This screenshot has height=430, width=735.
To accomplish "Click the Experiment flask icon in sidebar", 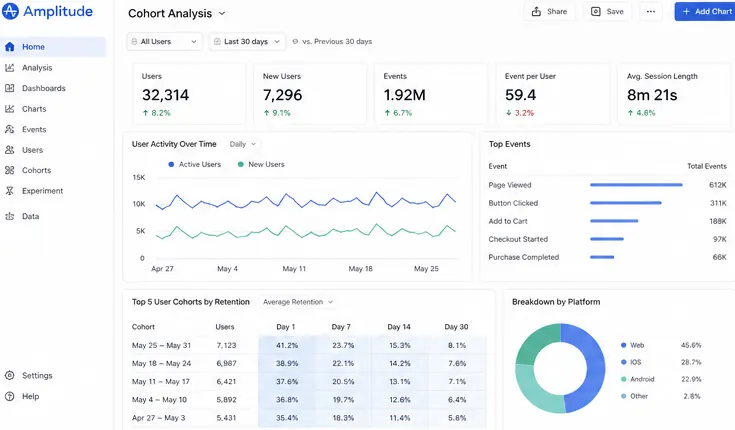I will 9,191.
